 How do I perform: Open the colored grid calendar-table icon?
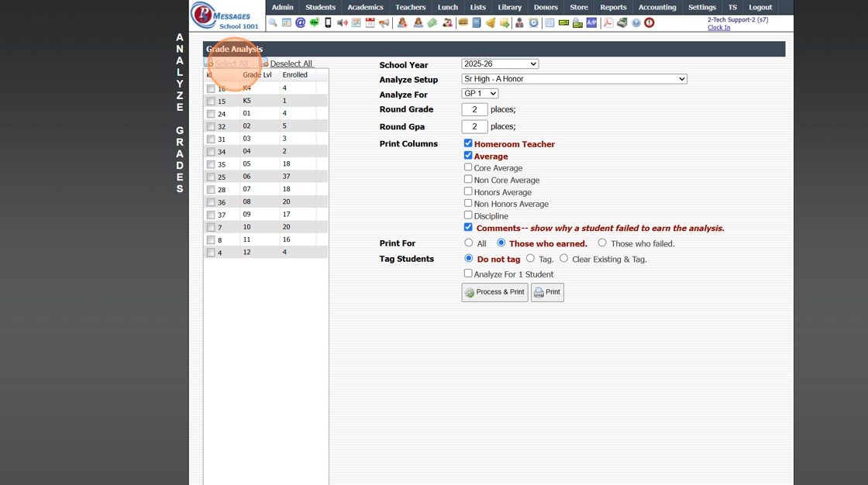click(287, 22)
